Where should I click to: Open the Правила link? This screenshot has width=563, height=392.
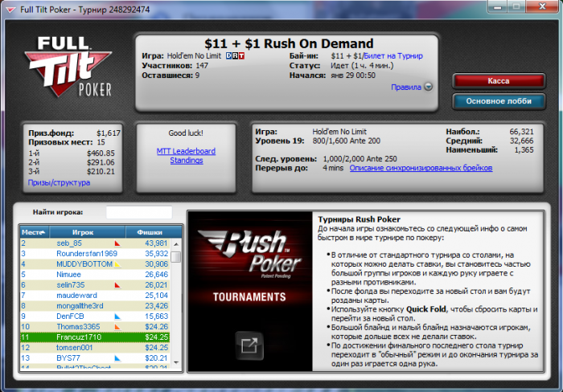coord(406,87)
